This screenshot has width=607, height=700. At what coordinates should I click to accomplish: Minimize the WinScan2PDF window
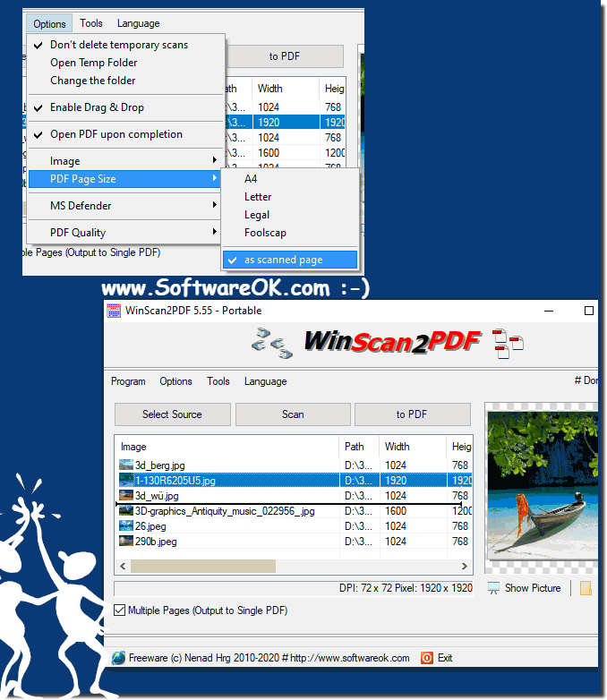pos(549,311)
